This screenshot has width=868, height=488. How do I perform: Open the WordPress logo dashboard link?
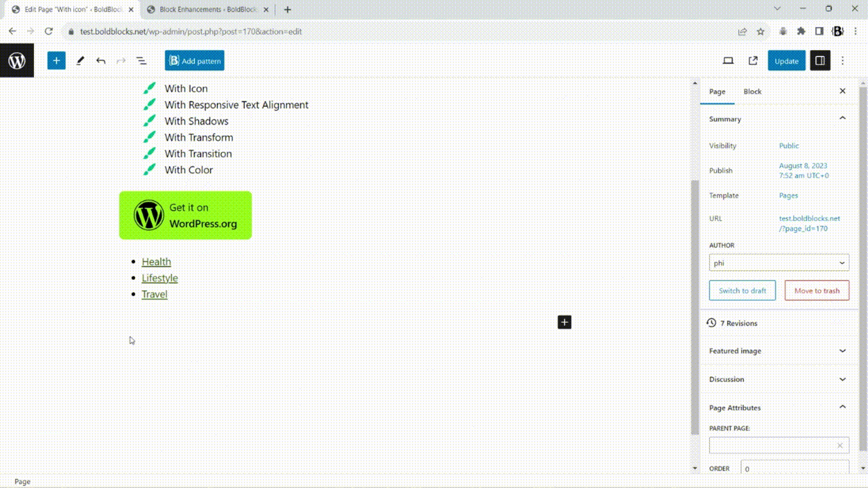[x=17, y=61]
